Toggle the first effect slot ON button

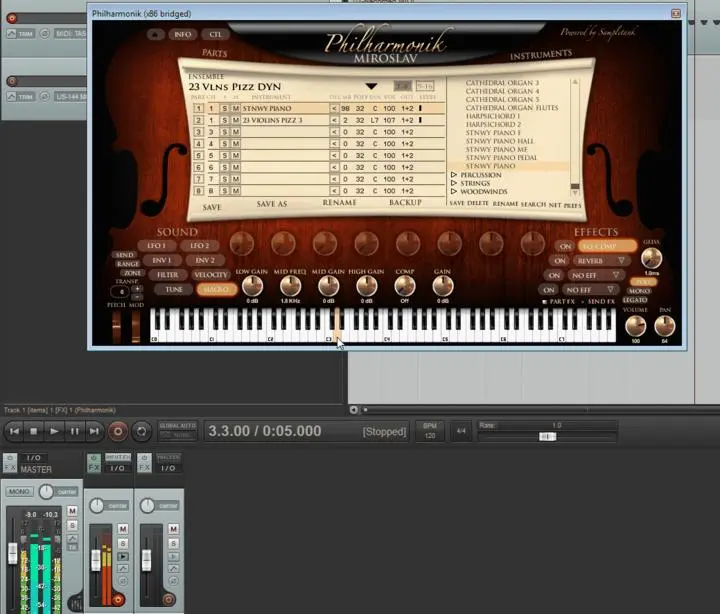coord(565,247)
